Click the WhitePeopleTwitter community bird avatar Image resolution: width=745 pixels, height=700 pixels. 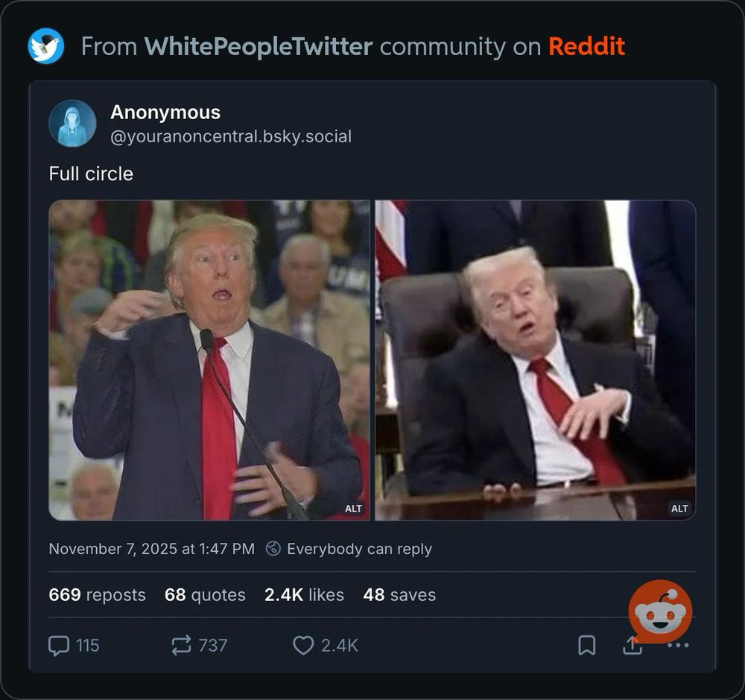[45, 46]
